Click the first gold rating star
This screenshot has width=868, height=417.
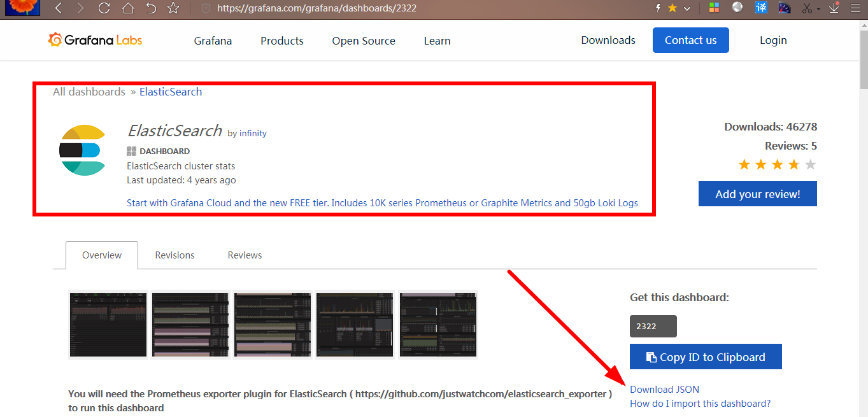pyautogui.click(x=744, y=165)
